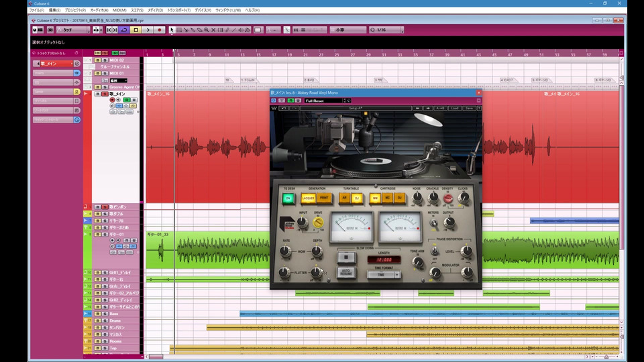This screenshot has height=362, width=644.
Task: Select the Erase tool
Action: point(200,30)
